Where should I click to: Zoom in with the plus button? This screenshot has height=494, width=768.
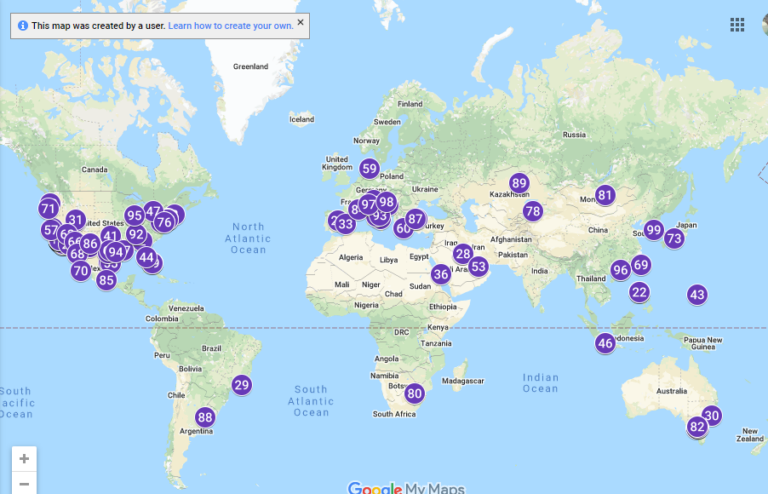[24, 459]
